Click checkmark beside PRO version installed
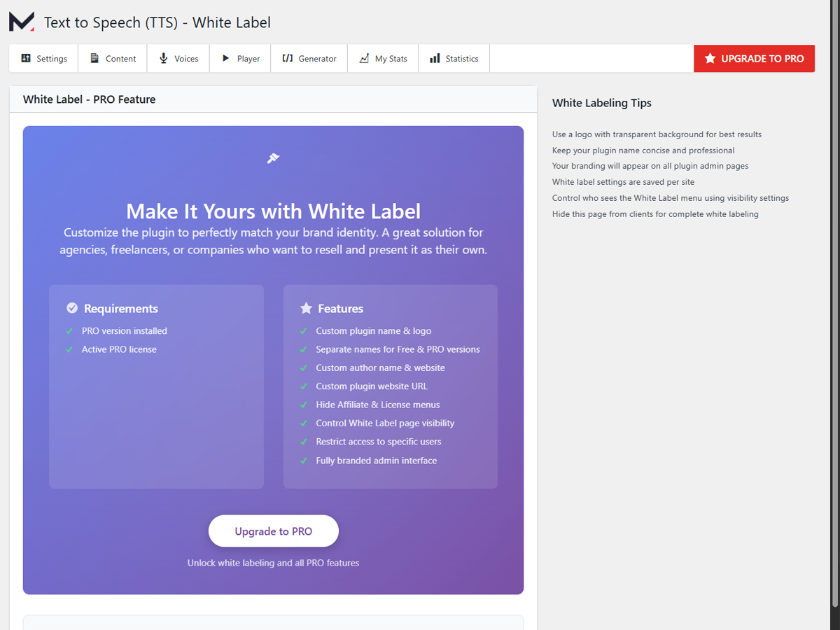 (x=69, y=331)
